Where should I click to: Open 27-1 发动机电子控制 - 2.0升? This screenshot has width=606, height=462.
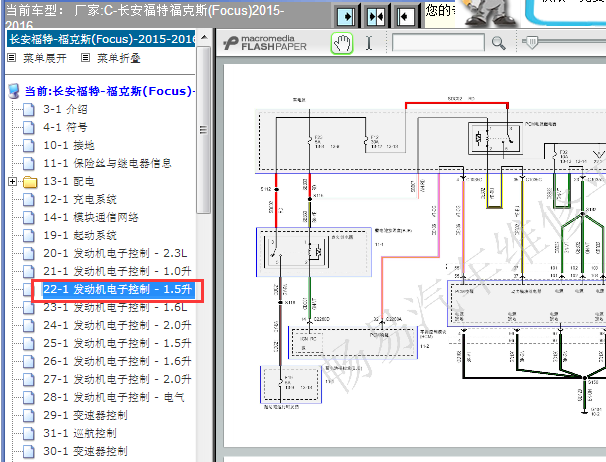click(x=117, y=379)
